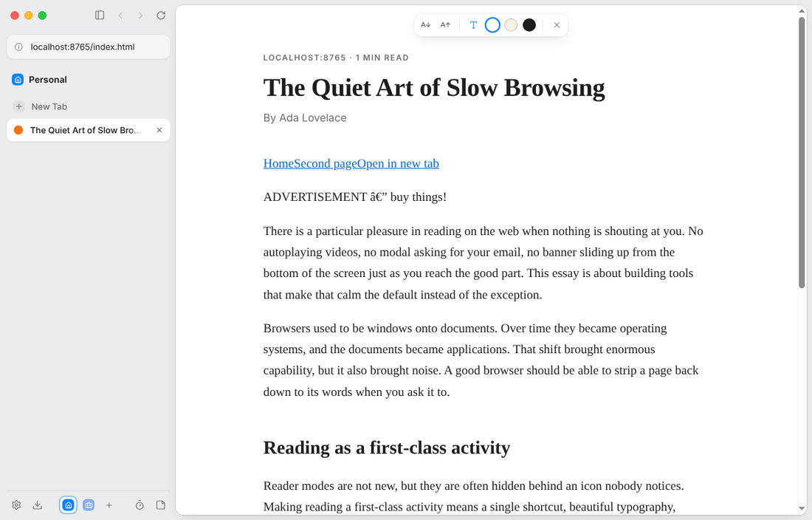Click the article title heading
Image resolution: width=812 pixels, height=520 pixels.
(434, 88)
